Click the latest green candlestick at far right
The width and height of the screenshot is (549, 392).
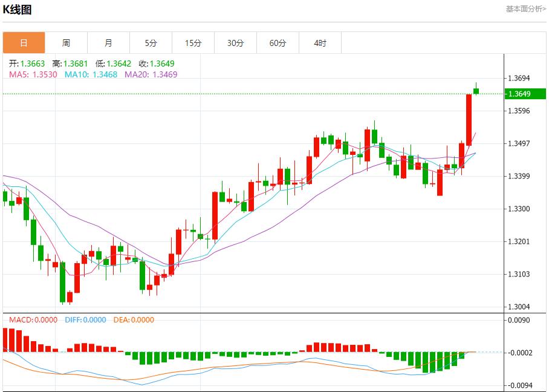476,91
